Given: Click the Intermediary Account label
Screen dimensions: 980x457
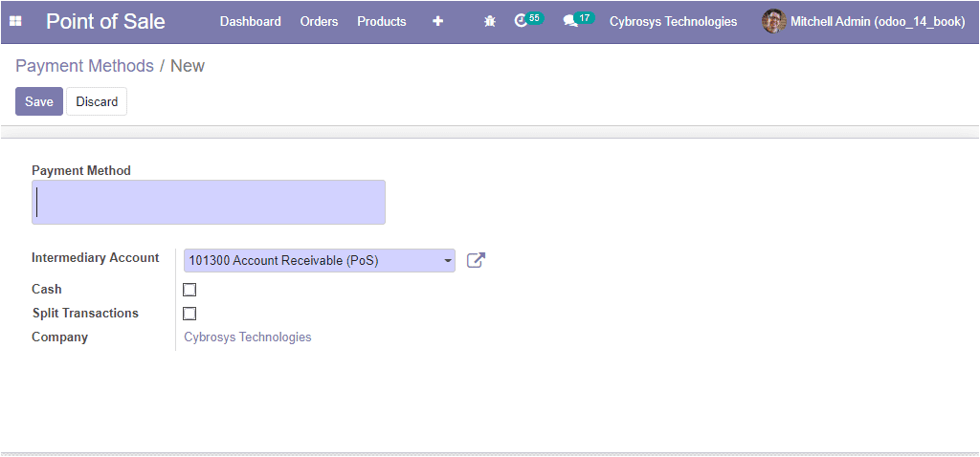Looking at the screenshot, I should pyautogui.click(x=95, y=258).
